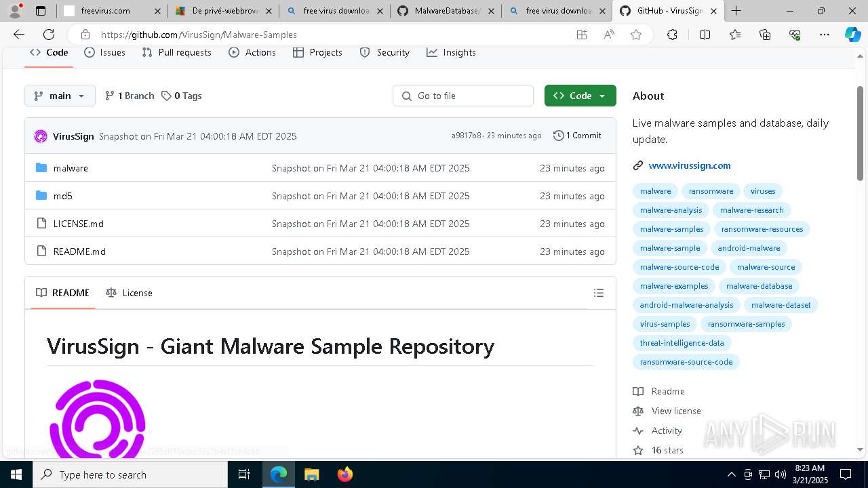View the 0 Tags link
Screen dimensions: 868x488
tap(181, 96)
